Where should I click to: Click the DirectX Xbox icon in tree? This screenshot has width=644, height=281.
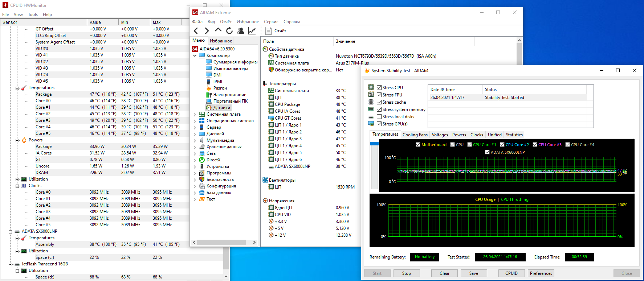pos(202,160)
